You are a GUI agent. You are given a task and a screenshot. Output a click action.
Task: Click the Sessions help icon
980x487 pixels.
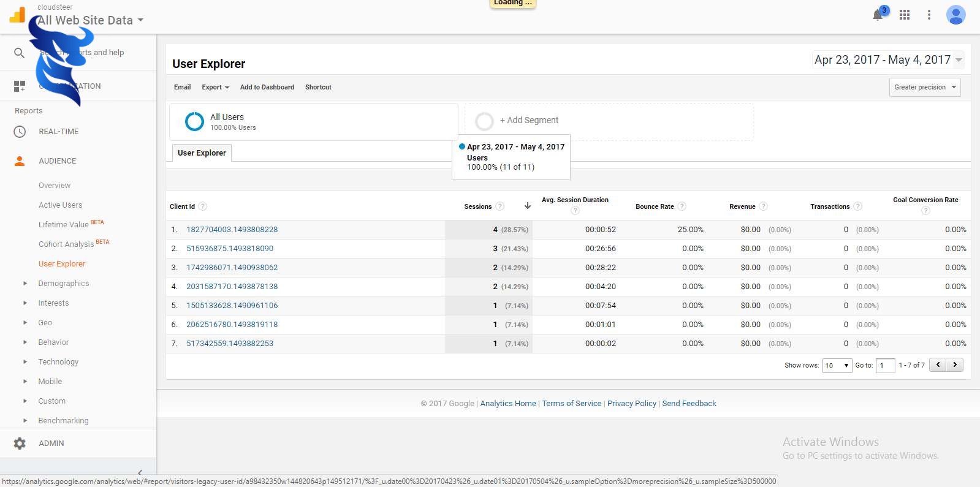tap(500, 206)
